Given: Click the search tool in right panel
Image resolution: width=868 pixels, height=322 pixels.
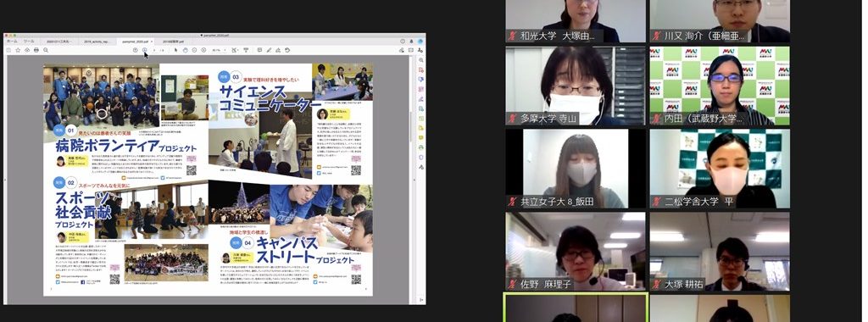Looking at the screenshot, I should [421, 60].
